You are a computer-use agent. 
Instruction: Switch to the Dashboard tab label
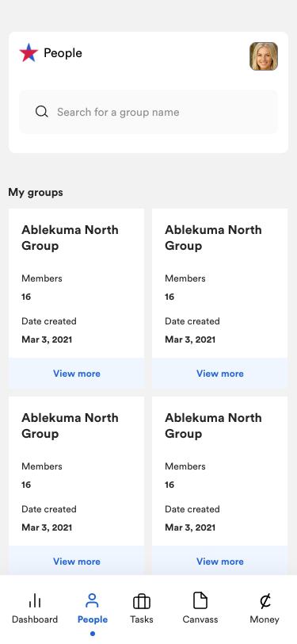[x=35, y=619]
